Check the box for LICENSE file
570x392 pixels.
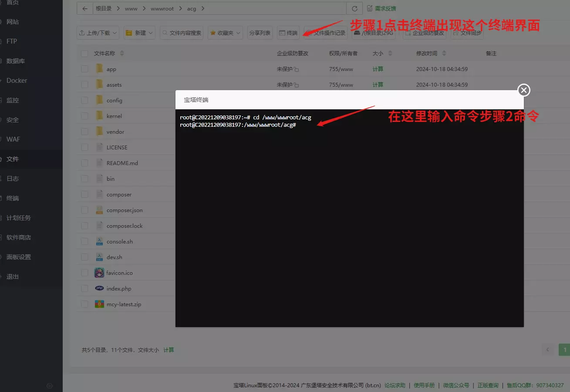coord(84,147)
